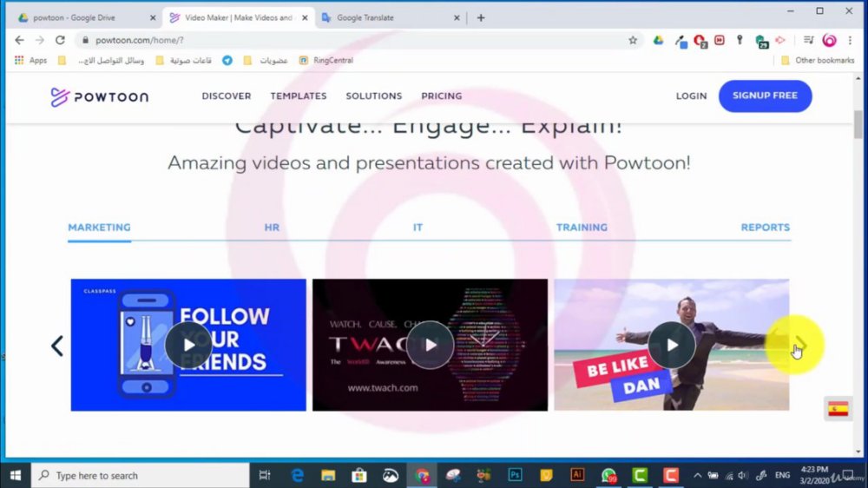868x488 pixels.
Task: Show next videos with right chevron
Action: pos(800,345)
